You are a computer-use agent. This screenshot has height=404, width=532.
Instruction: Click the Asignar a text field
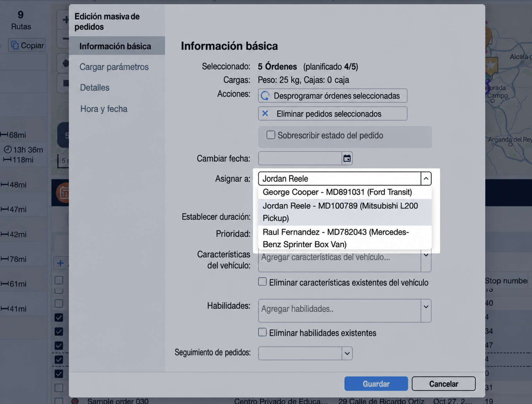point(339,179)
